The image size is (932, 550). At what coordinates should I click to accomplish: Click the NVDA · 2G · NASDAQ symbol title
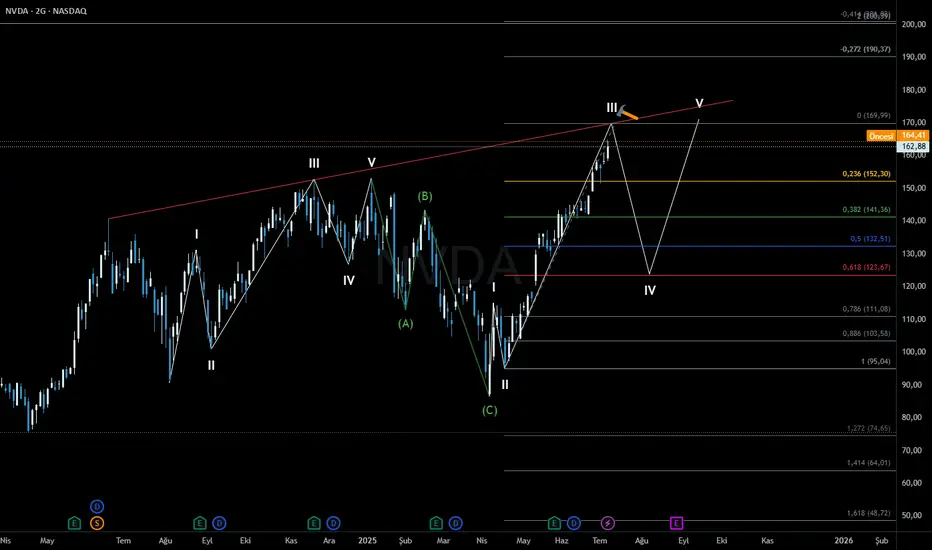tap(46, 11)
